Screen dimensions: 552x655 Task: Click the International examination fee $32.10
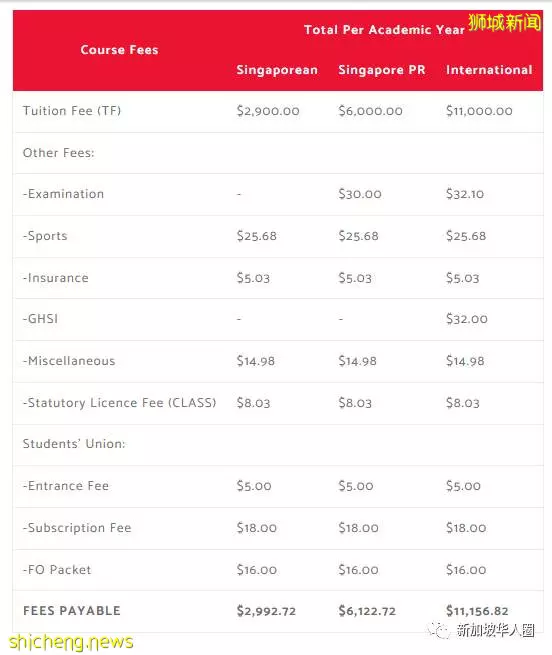pos(465,194)
